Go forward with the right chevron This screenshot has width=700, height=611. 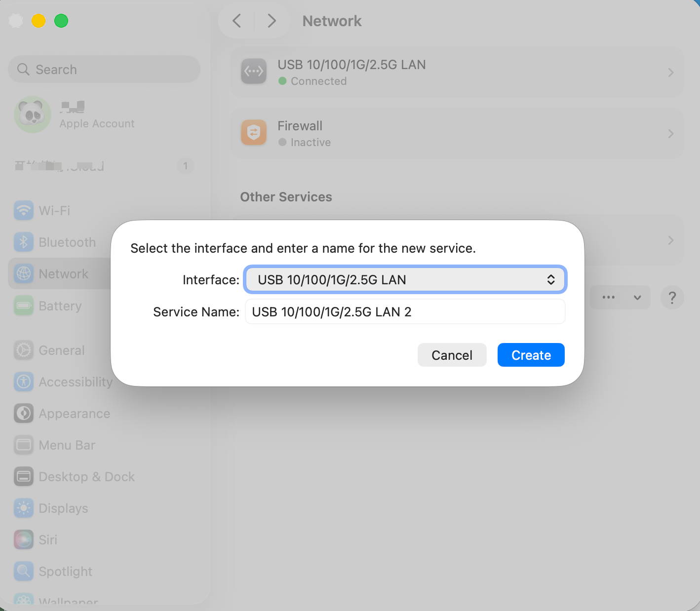pos(272,21)
